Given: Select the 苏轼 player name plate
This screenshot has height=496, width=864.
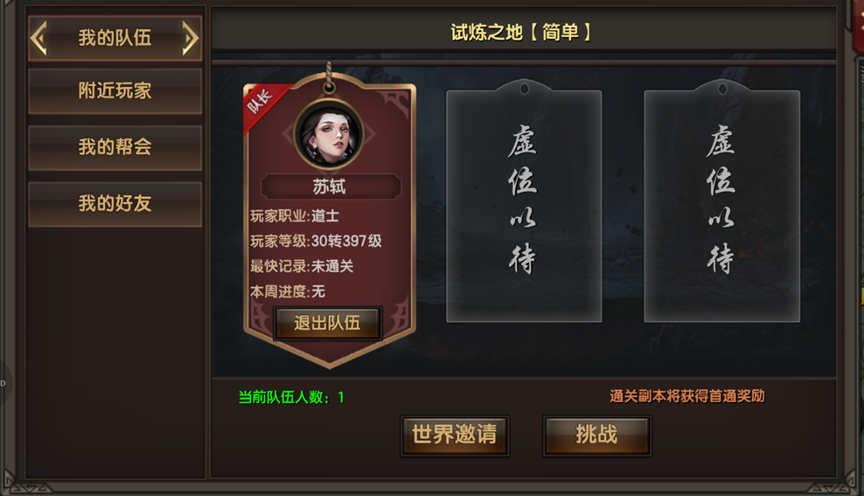Looking at the screenshot, I should click(331, 187).
